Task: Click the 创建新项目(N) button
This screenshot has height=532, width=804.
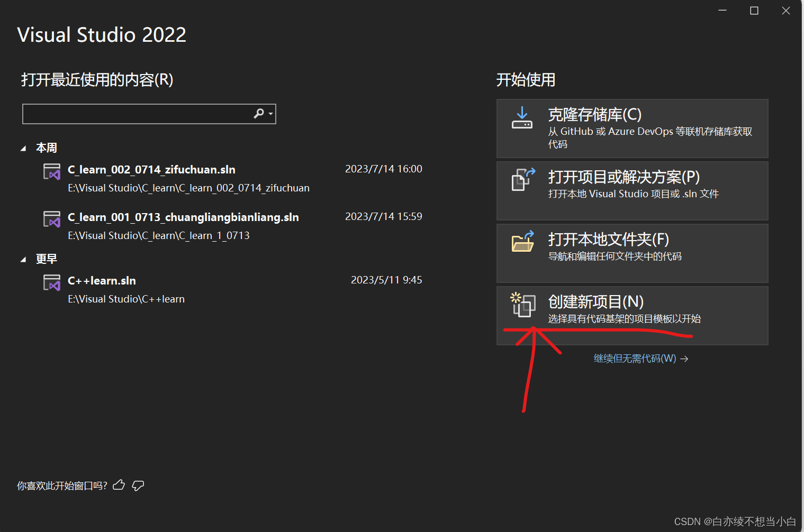Action: (632, 315)
